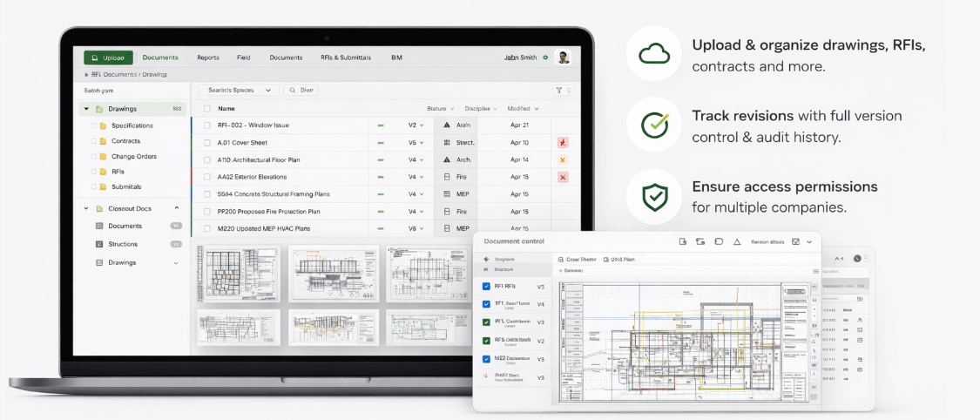Click the page icon in the Document control toolbar
Image resolution: width=980 pixels, height=420 pixels.
click(683, 241)
